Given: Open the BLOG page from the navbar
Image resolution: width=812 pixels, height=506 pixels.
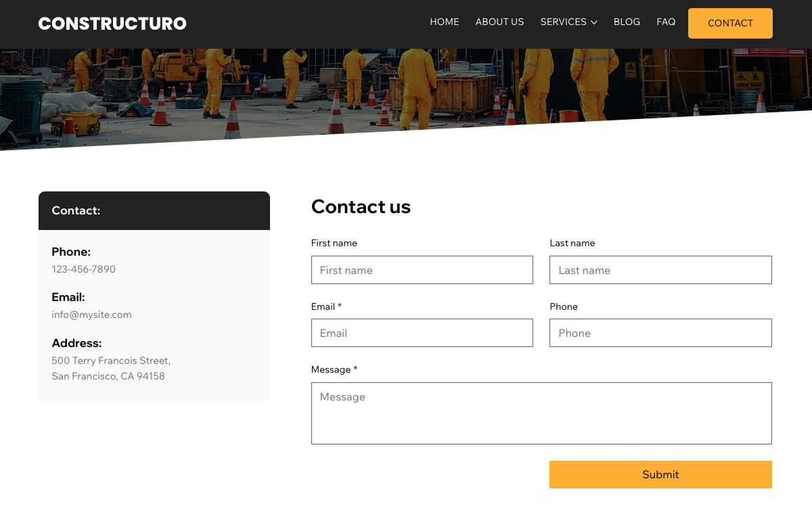Looking at the screenshot, I should coord(627,22).
